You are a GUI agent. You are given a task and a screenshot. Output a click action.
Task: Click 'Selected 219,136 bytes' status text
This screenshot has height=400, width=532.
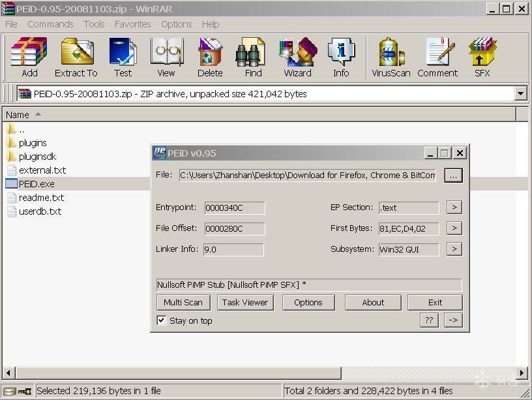point(98,391)
